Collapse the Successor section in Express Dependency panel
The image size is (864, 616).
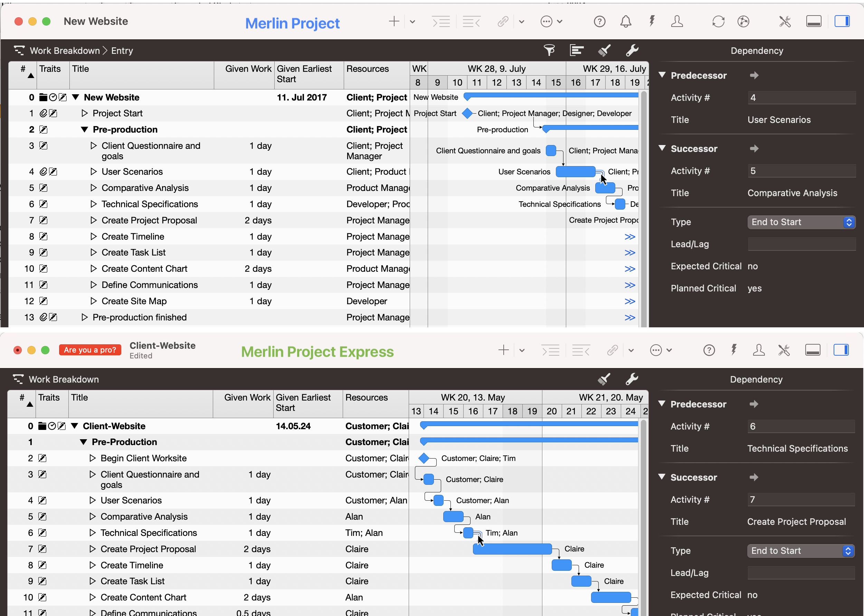pyautogui.click(x=662, y=477)
